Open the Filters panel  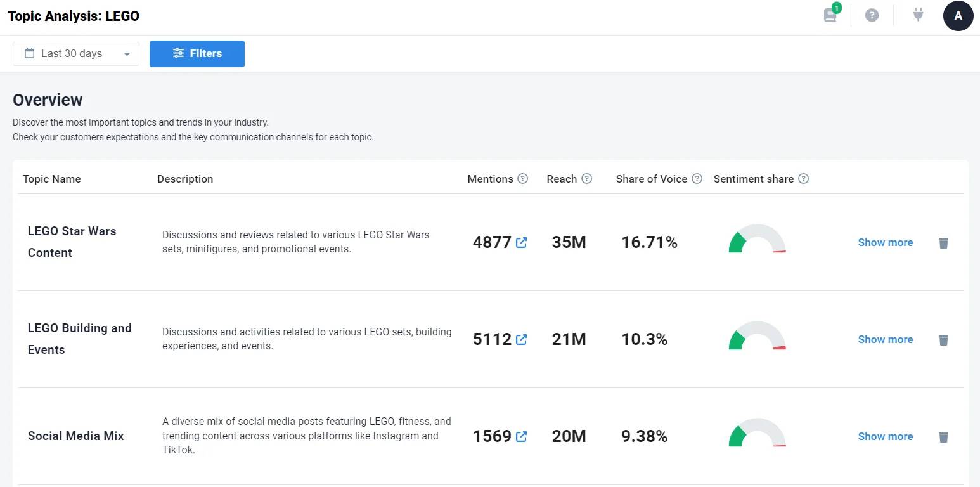[197, 53]
